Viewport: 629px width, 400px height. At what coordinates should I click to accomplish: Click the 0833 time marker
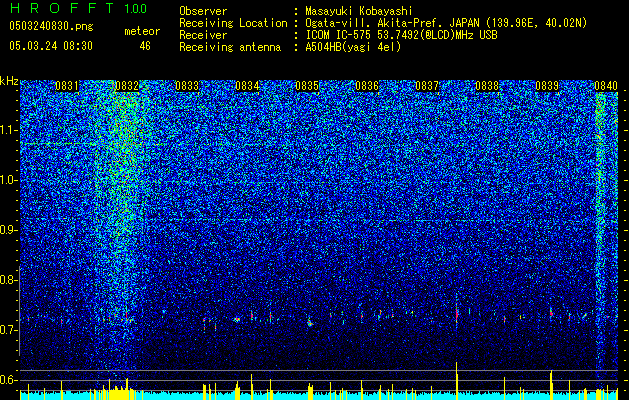187,86
